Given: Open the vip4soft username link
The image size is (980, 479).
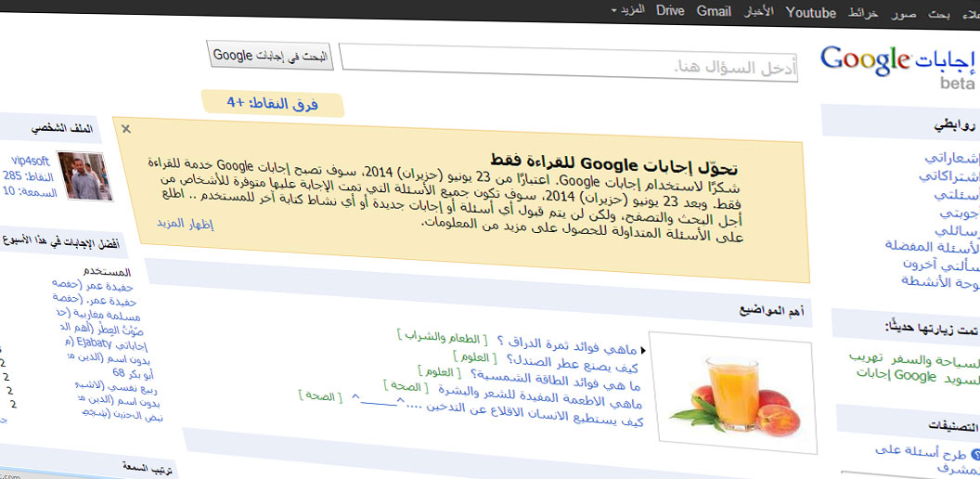Looking at the screenshot, I should click(30, 162).
